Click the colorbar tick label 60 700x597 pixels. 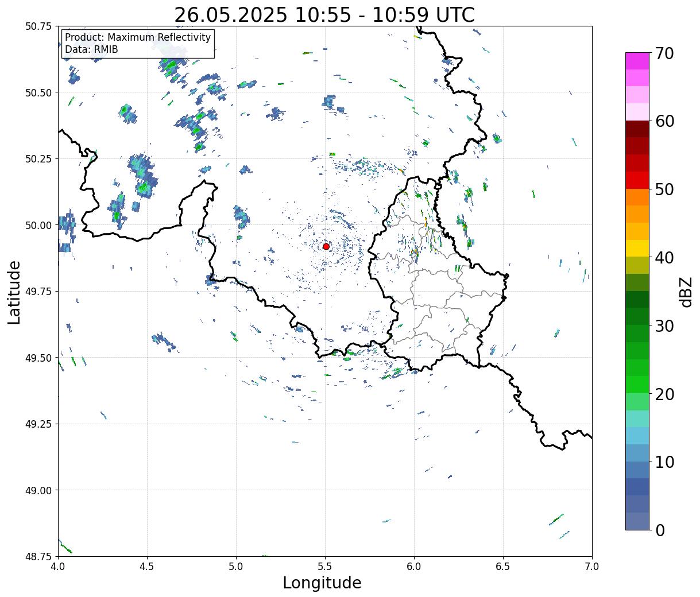(664, 121)
